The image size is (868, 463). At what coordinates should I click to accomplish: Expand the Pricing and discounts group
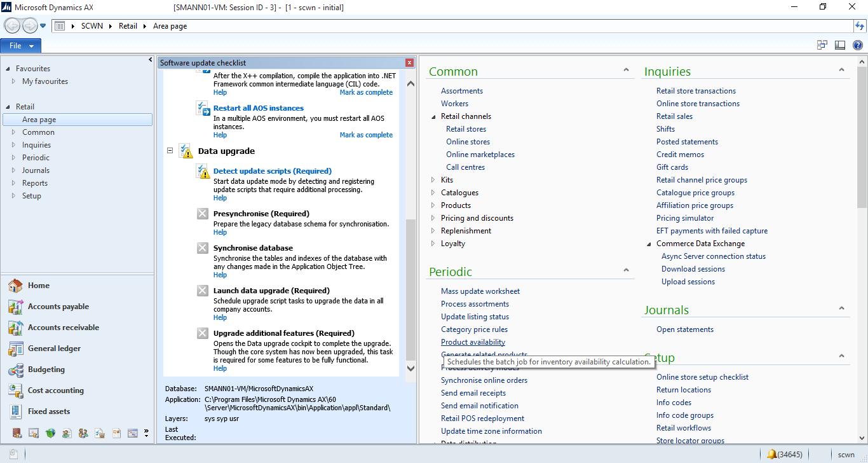tap(433, 218)
